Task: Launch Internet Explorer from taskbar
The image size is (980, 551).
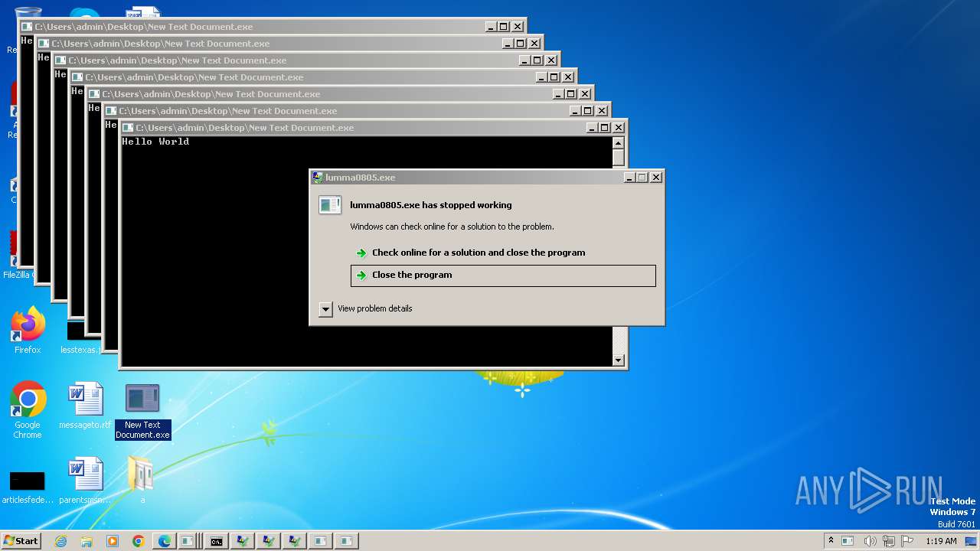Action: (x=60, y=541)
